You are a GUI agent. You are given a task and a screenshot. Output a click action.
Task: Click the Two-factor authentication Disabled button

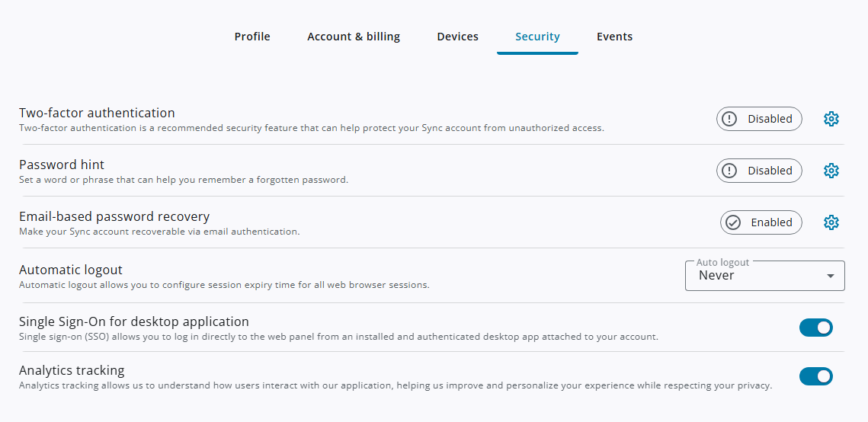click(x=760, y=119)
